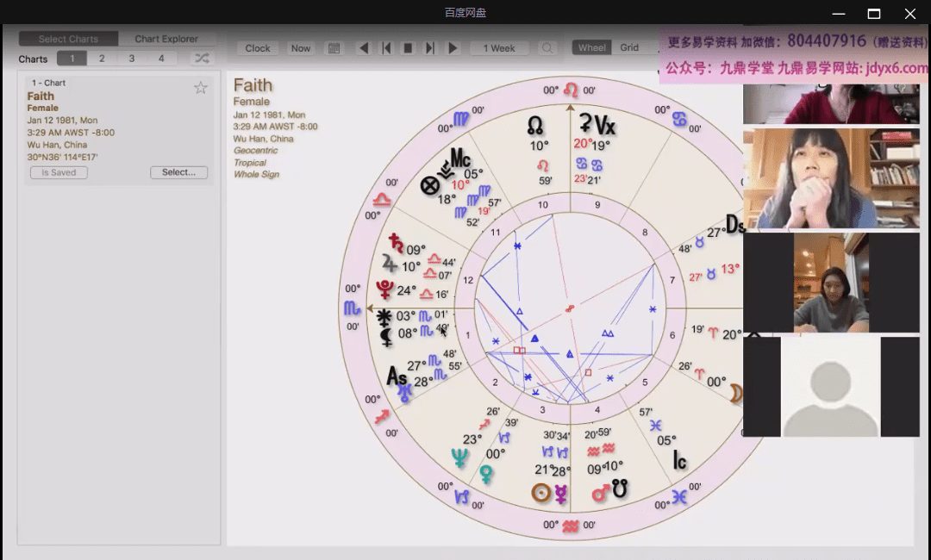Click the shuffle charts icon
This screenshot has height=560, width=931.
point(201,59)
